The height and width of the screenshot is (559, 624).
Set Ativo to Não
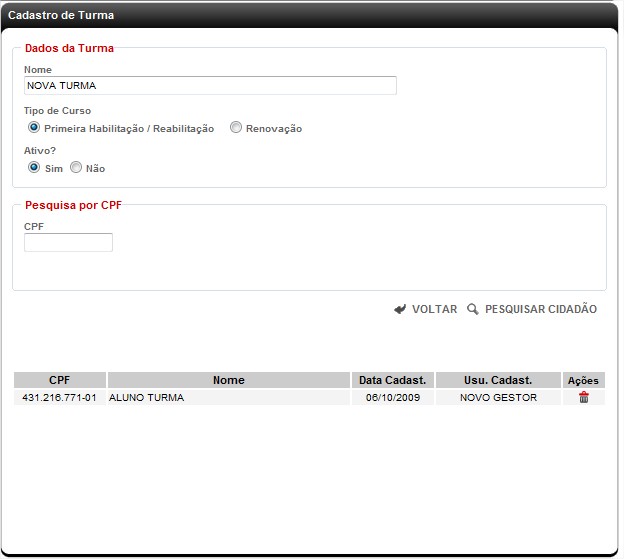click(x=76, y=168)
